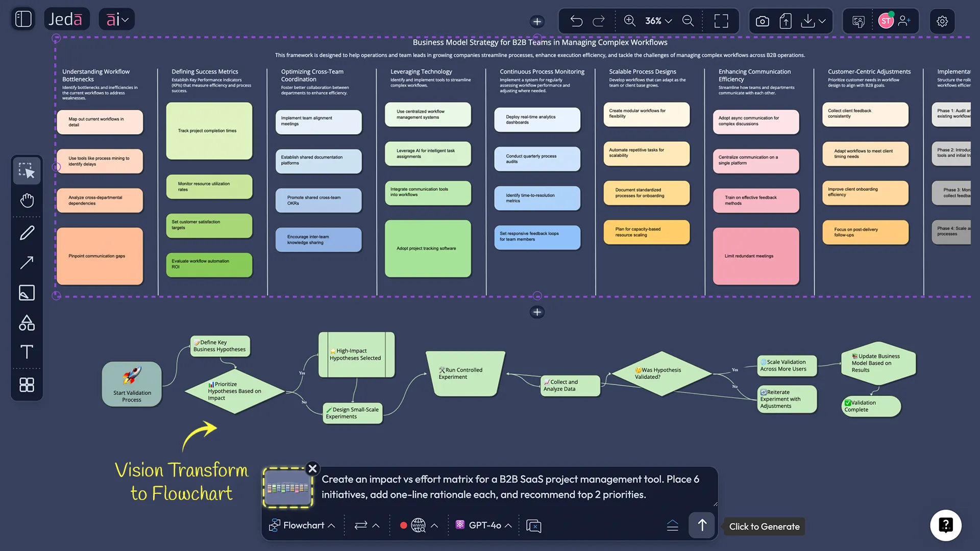Screen dimensions: 980x551
Task: Open the ai menu beside Jeda logo
Action: (x=116, y=19)
